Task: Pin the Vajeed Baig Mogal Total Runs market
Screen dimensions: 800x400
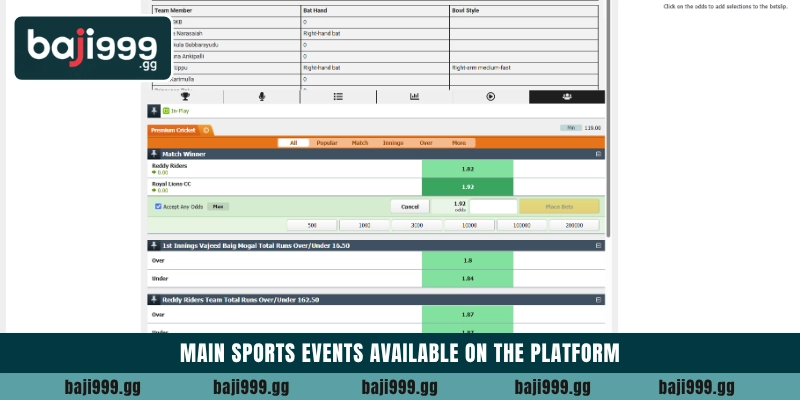Action: tap(154, 245)
